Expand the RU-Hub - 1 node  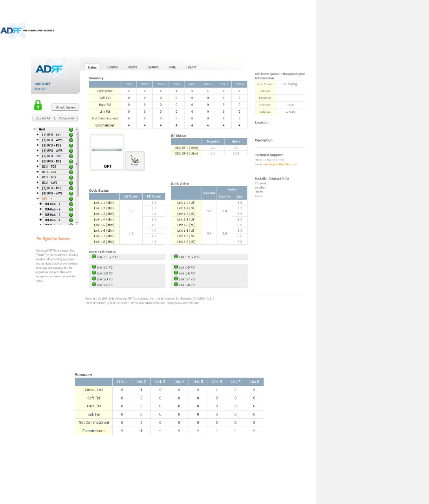40,204
